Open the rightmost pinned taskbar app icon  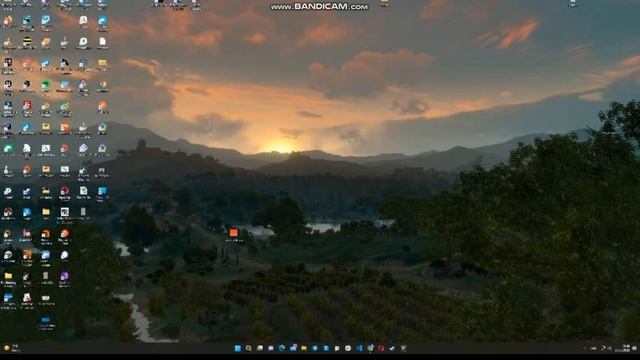pyautogui.click(x=403, y=348)
